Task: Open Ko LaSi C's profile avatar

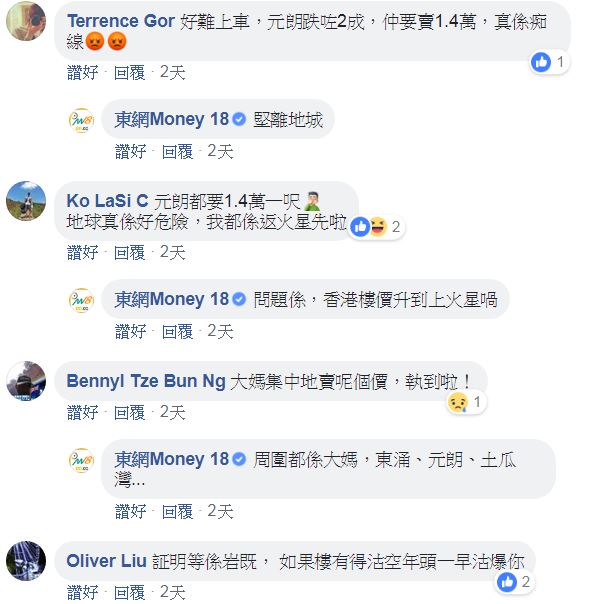Action: point(26,201)
